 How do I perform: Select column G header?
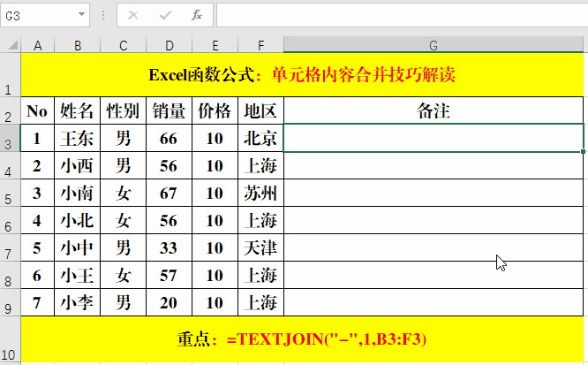(x=433, y=45)
